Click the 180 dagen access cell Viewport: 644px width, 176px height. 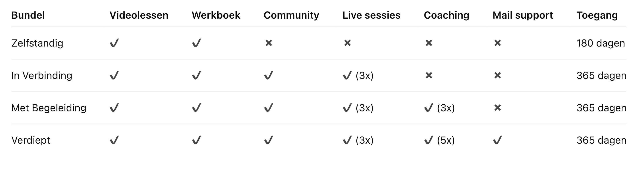601,43
